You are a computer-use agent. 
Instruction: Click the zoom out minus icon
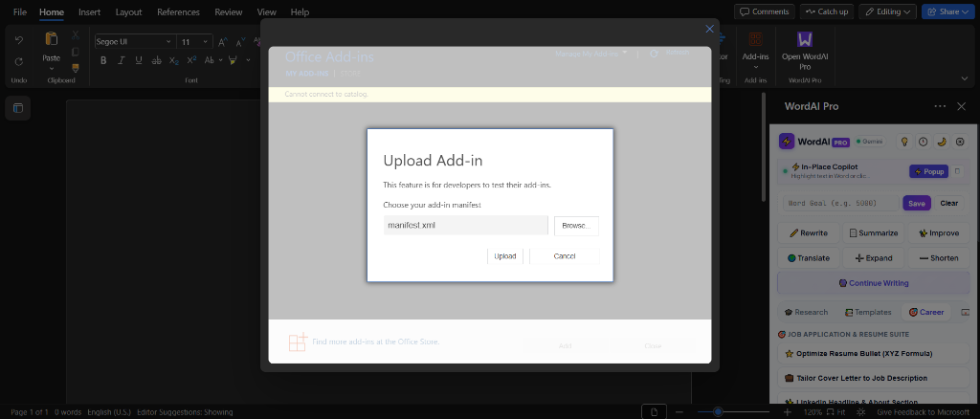681,412
